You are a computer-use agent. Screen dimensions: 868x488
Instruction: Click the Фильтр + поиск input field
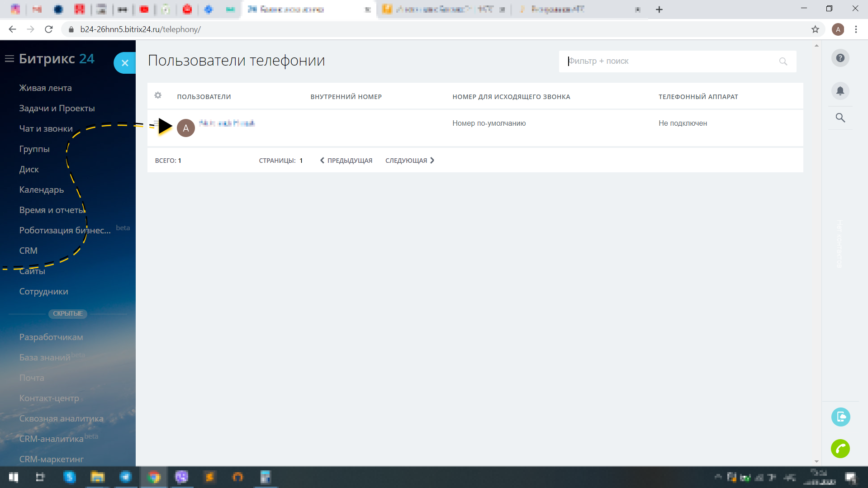coord(656,61)
